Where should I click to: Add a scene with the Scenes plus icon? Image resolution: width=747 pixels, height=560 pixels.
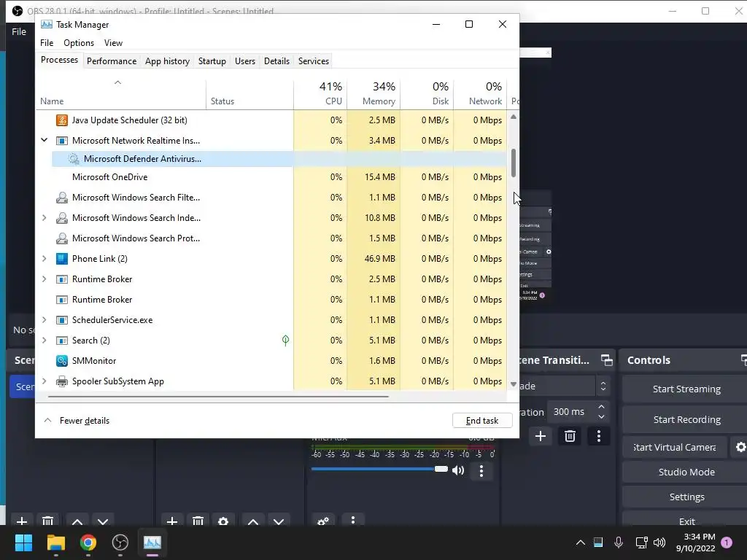(x=21, y=521)
